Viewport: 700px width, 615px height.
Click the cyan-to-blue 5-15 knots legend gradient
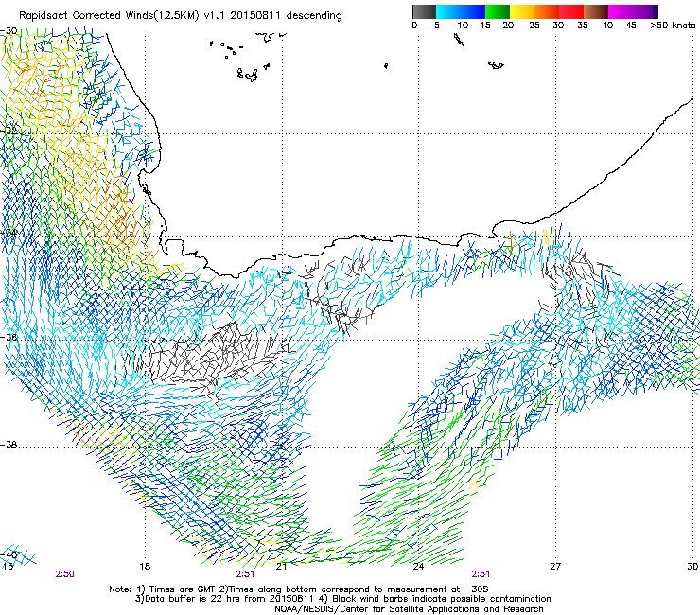[x=461, y=11]
